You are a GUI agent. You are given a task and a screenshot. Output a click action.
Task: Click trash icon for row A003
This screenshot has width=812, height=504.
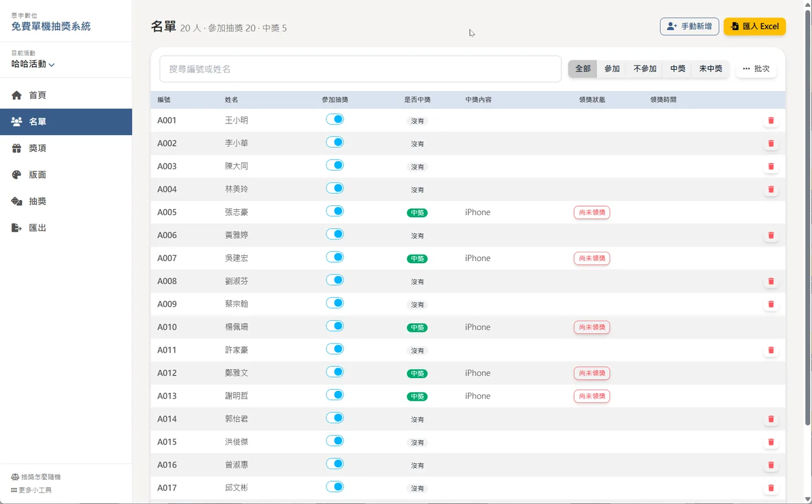pos(771,166)
